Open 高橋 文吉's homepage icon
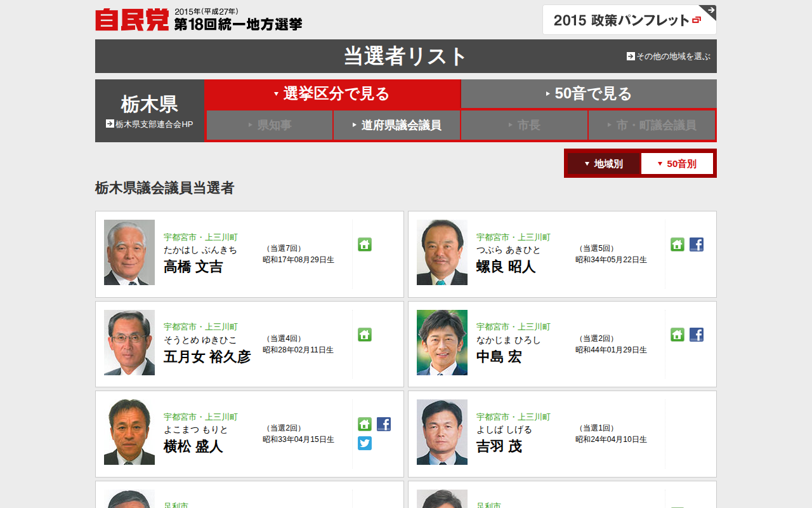Image resolution: width=812 pixels, height=508 pixels. click(365, 244)
